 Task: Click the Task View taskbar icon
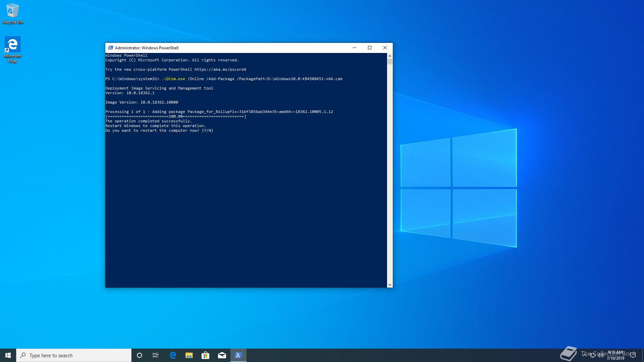point(155,355)
